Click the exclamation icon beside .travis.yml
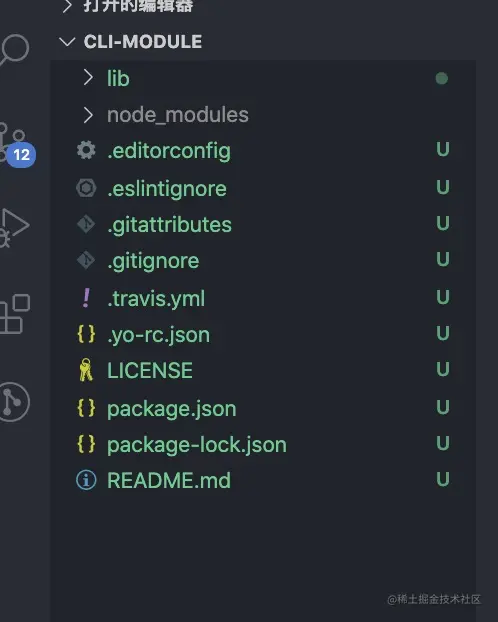The image size is (498, 622). (86, 298)
